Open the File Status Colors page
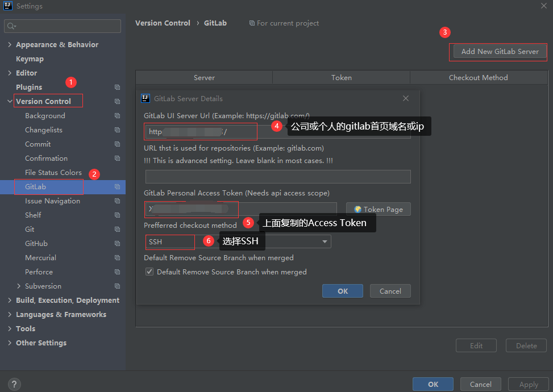The height and width of the screenshot is (392, 553). [53, 172]
